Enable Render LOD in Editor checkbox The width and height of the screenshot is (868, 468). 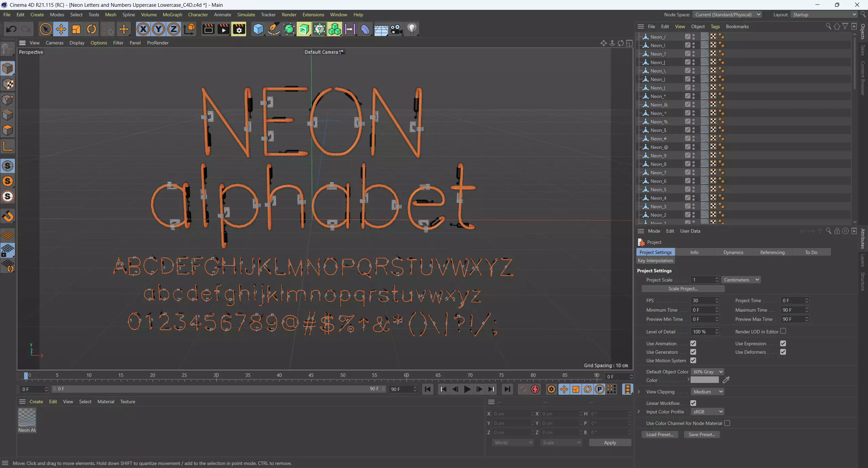point(783,331)
